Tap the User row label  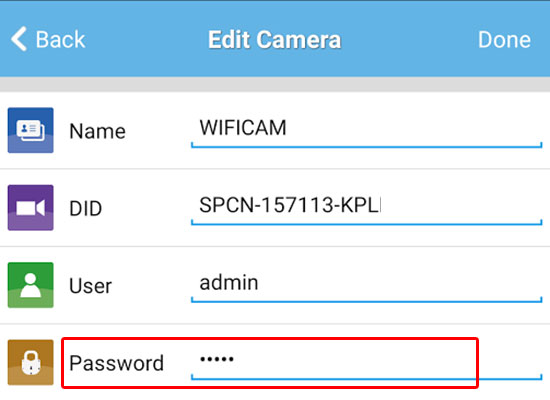coord(90,286)
